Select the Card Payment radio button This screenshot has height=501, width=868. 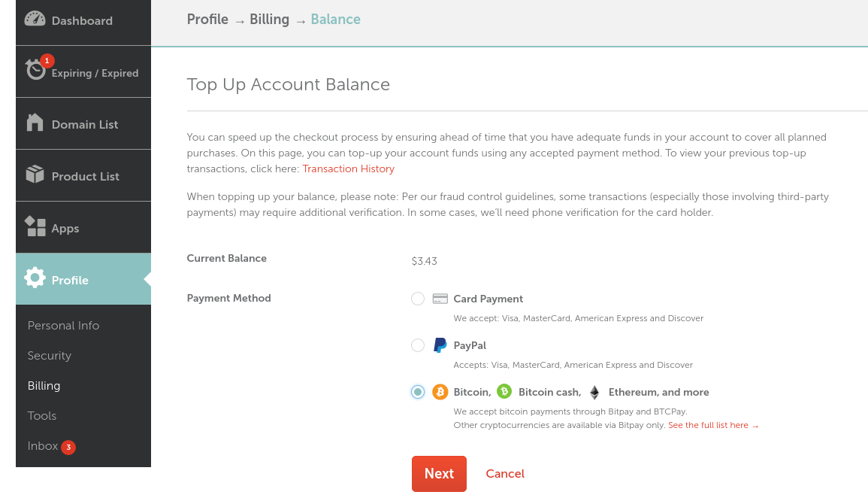[x=418, y=299]
